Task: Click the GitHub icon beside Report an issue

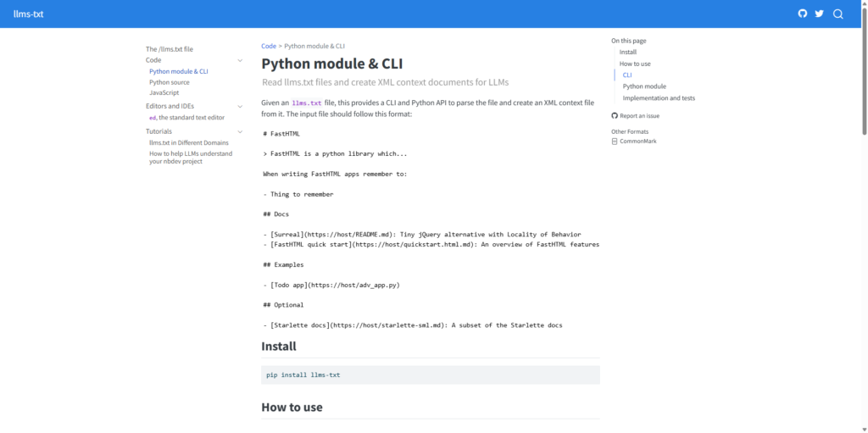Action: click(615, 116)
